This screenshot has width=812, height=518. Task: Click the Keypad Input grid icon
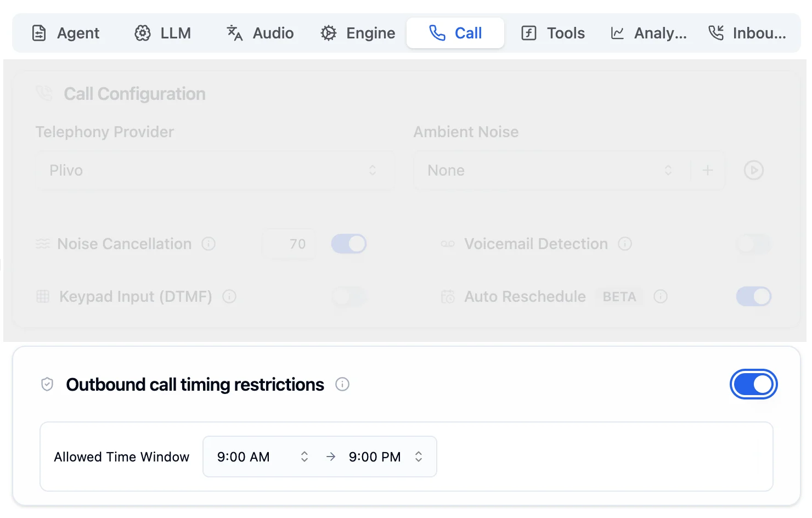coord(43,296)
